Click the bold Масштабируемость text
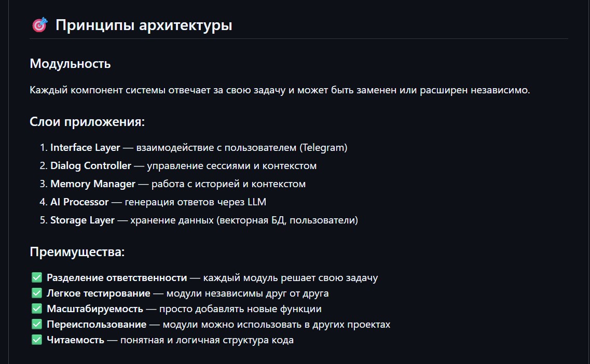This screenshot has height=364, width=590. pyautogui.click(x=95, y=309)
